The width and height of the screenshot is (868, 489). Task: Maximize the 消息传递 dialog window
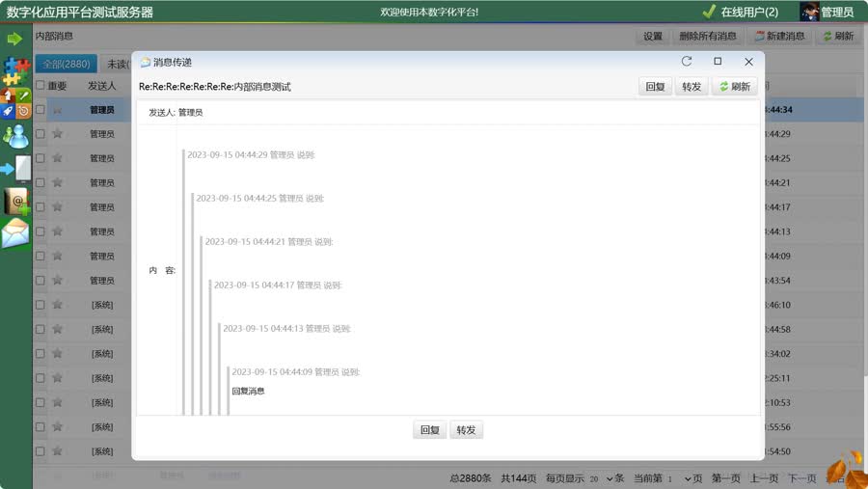point(718,62)
